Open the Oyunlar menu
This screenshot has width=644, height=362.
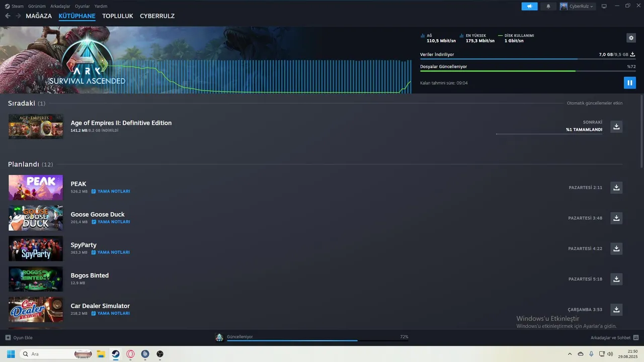point(82,6)
